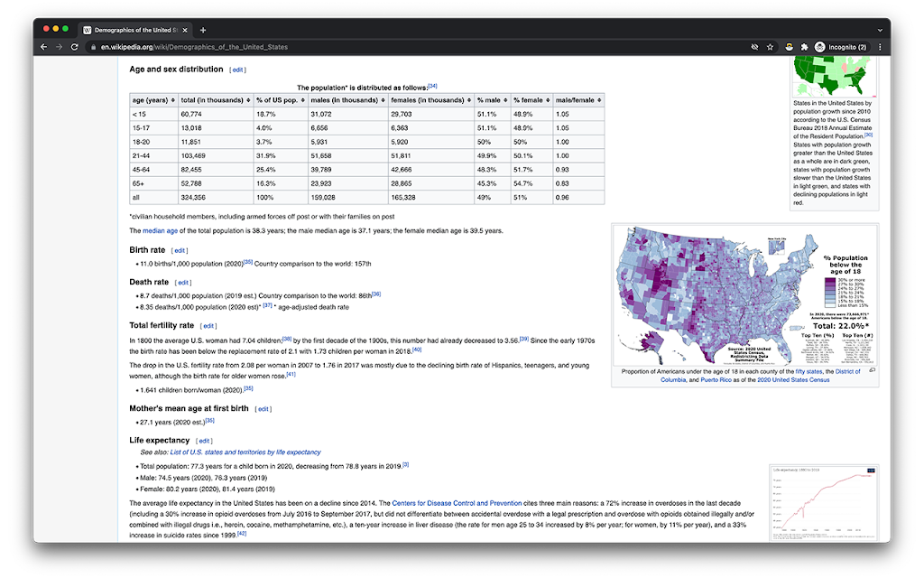This screenshot has height=578, width=924.
Task: Open the median age link
Action: tap(160, 230)
